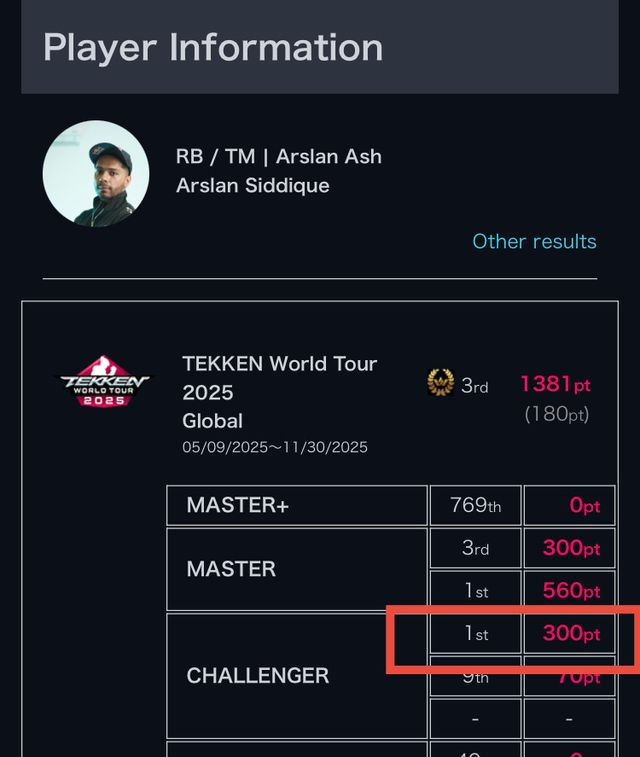Screen dimensions: 640x757
Task: Open the TEKKEN World Tour 2025 Global title
Action: tap(279, 392)
